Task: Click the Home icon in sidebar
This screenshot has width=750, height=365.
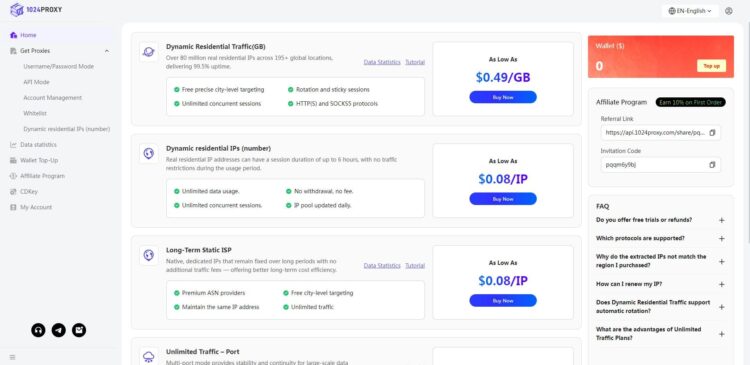Action: point(13,35)
